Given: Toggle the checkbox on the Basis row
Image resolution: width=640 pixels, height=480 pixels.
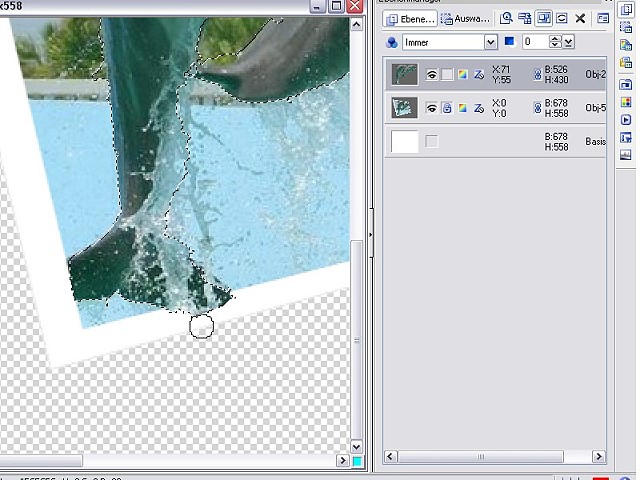Looking at the screenshot, I should [431, 142].
